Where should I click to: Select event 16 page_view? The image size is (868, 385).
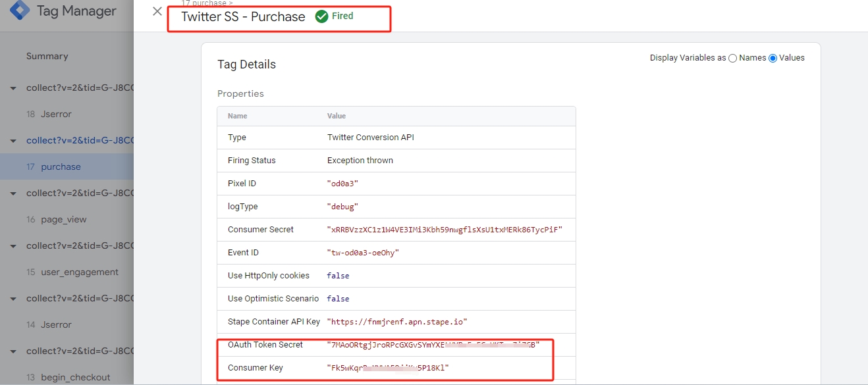click(67, 219)
